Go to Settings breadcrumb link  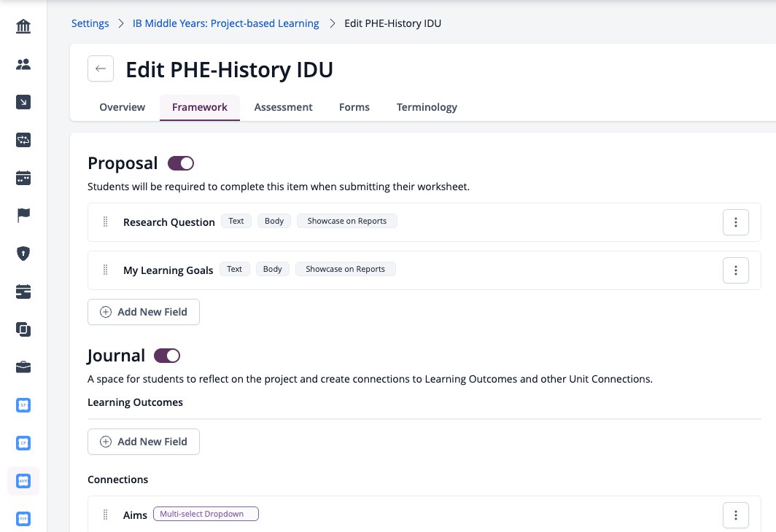pyautogui.click(x=90, y=23)
